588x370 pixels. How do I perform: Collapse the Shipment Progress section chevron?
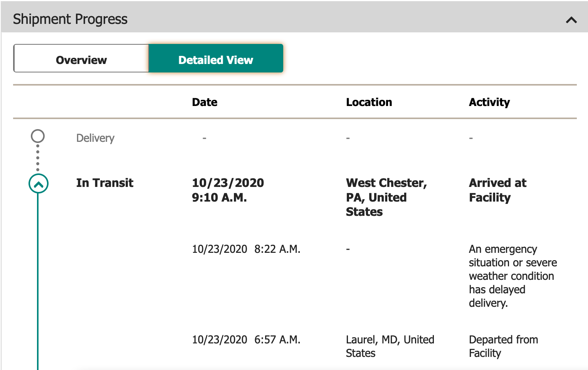(571, 20)
